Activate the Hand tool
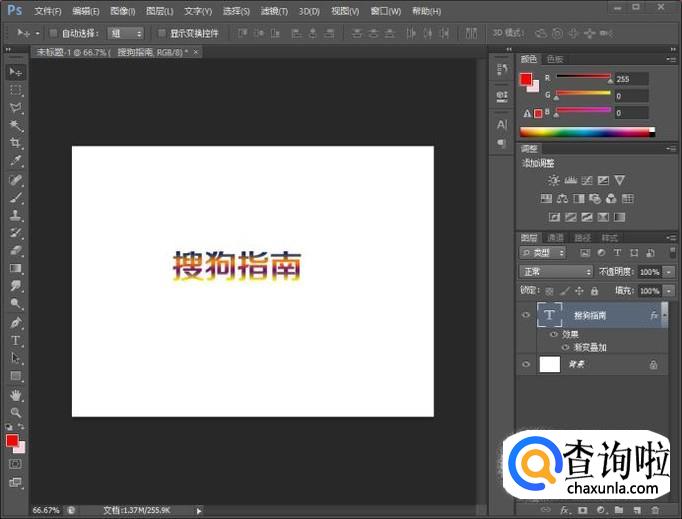682x519 pixels. point(16,394)
